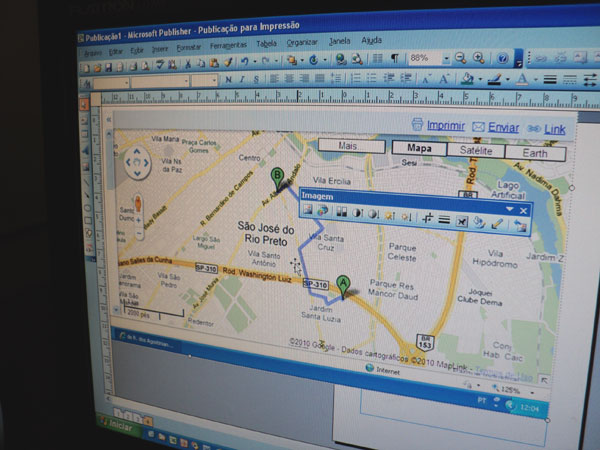
Task: Open the Tabela menu
Action: tap(267, 44)
